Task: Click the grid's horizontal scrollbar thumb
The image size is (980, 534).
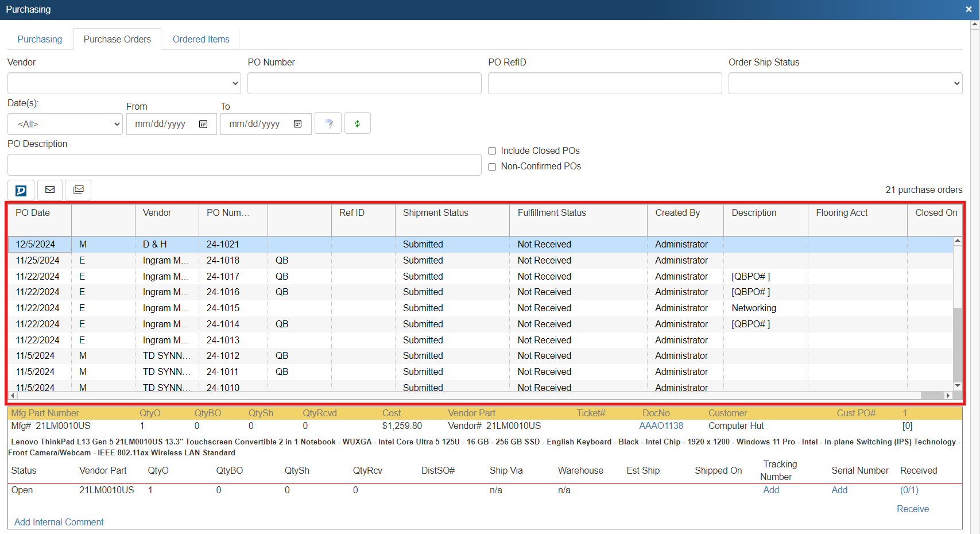Action: click(932, 396)
